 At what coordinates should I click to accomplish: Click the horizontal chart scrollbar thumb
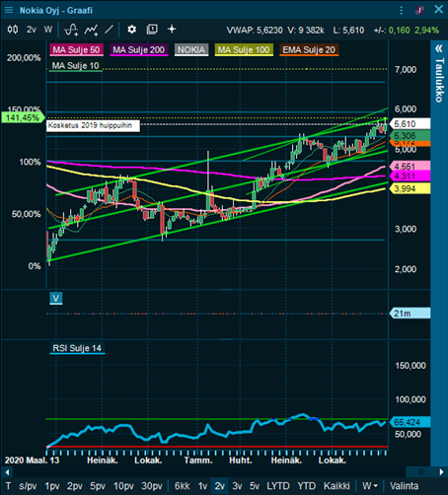pos(421,472)
